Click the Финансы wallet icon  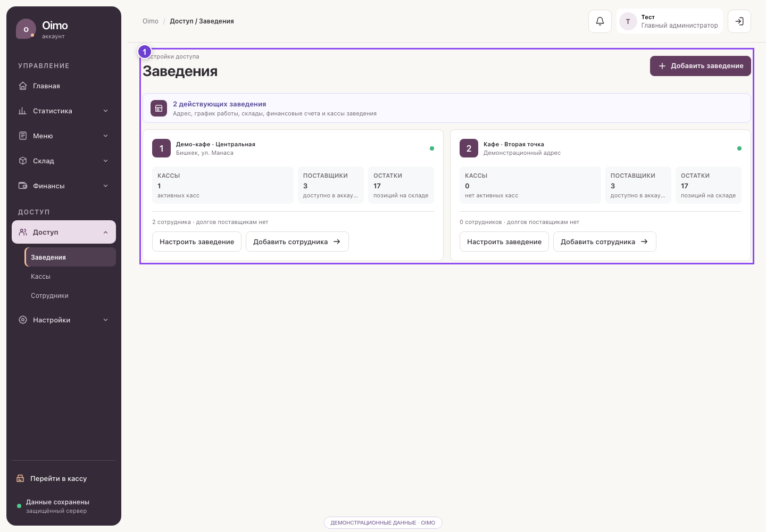(x=23, y=186)
